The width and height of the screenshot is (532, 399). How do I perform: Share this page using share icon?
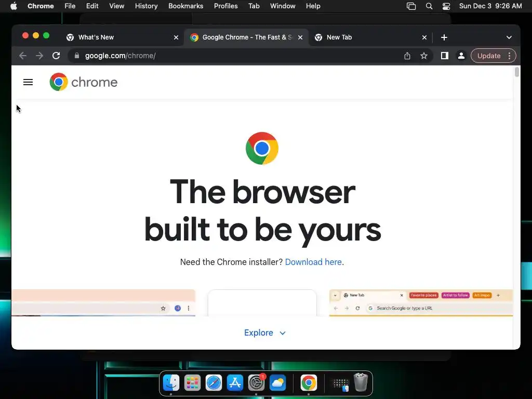407,56
